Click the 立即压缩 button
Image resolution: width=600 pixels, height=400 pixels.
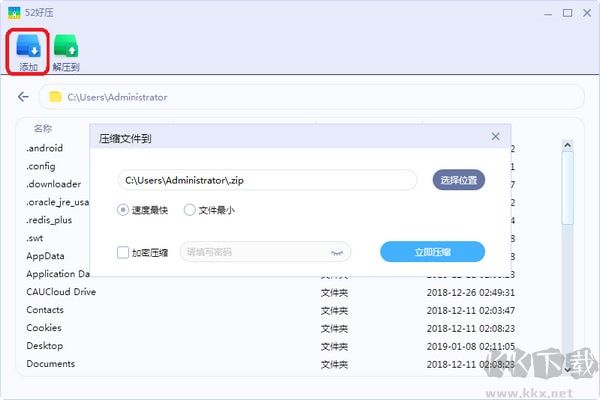[x=432, y=252]
